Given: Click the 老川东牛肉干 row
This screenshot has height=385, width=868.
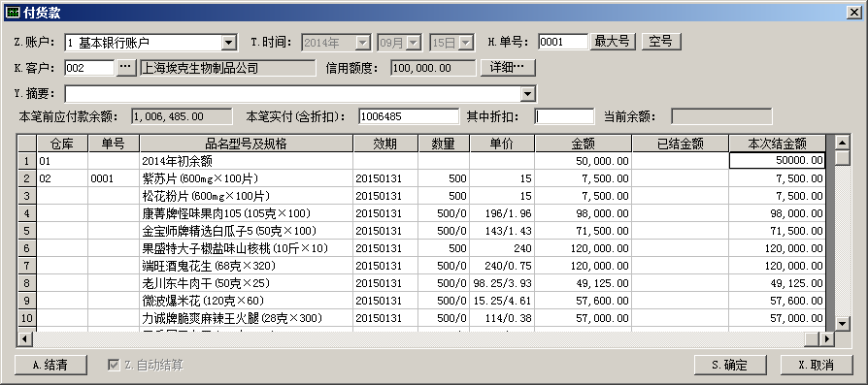Looking at the screenshot, I should pyautogui.click(x=421, y=283).
